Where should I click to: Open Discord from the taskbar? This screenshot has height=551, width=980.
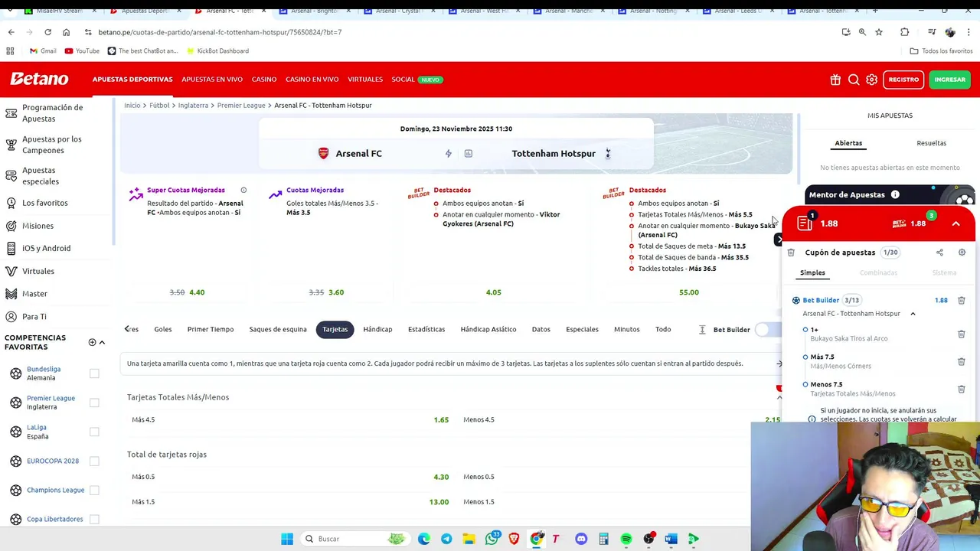coord(581,539)
